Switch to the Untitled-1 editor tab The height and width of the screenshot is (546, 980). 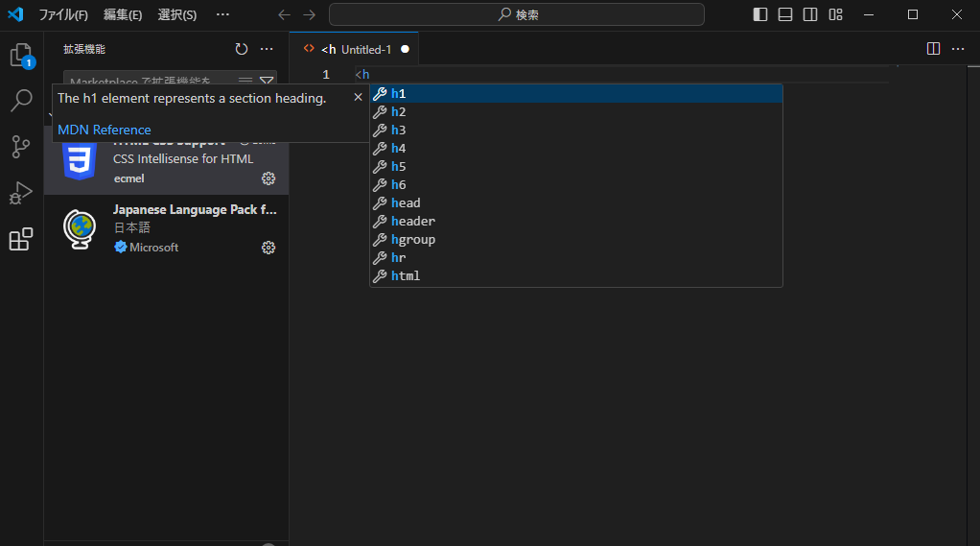tap(365, 49)
